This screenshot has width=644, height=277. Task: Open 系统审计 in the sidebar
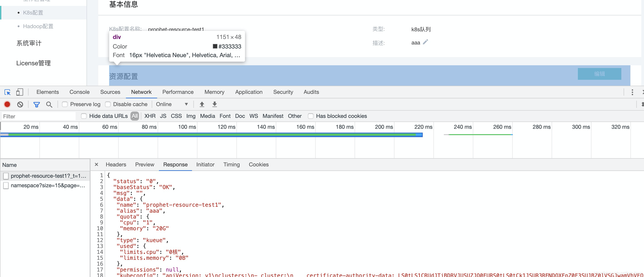29,43
